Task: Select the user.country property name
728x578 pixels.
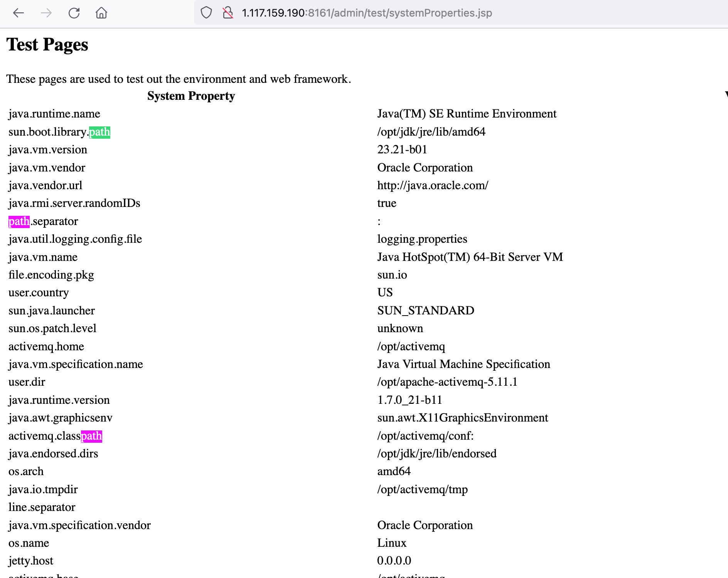Action: tap(39, 292)
